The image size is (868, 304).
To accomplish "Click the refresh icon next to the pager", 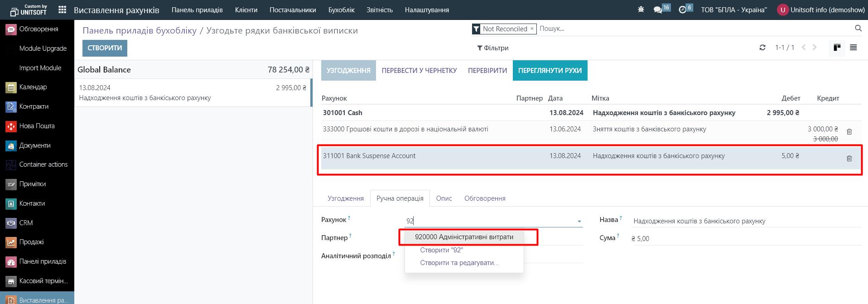I will pos(762,48).
